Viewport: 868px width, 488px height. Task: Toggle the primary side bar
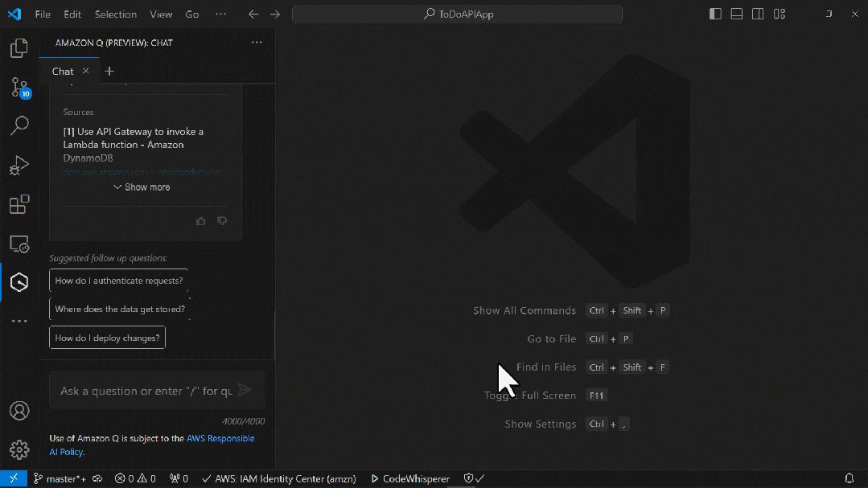coord(715,14)
